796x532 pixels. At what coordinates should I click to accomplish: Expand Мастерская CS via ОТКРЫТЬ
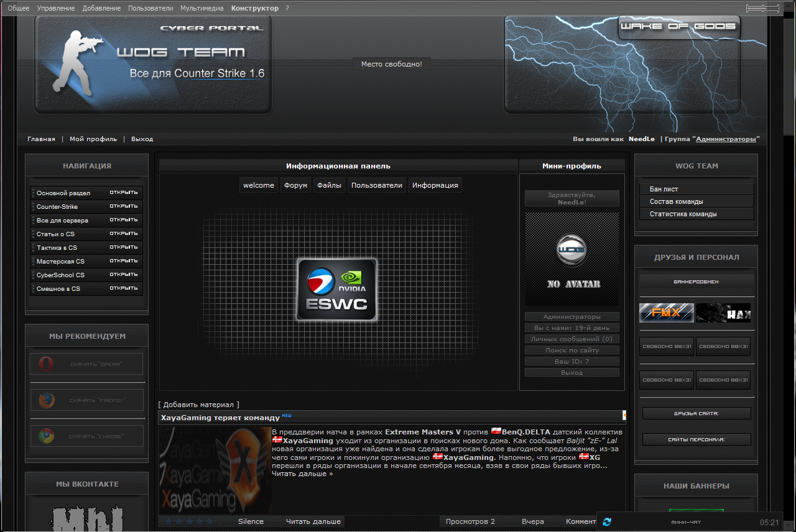pos(124,261)
